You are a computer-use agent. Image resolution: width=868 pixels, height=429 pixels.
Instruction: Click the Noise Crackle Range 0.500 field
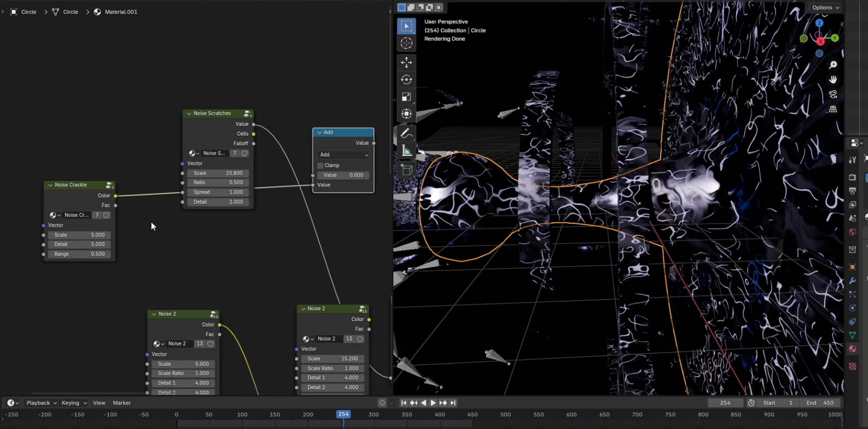pyautogui.click(x=79, y=254)
